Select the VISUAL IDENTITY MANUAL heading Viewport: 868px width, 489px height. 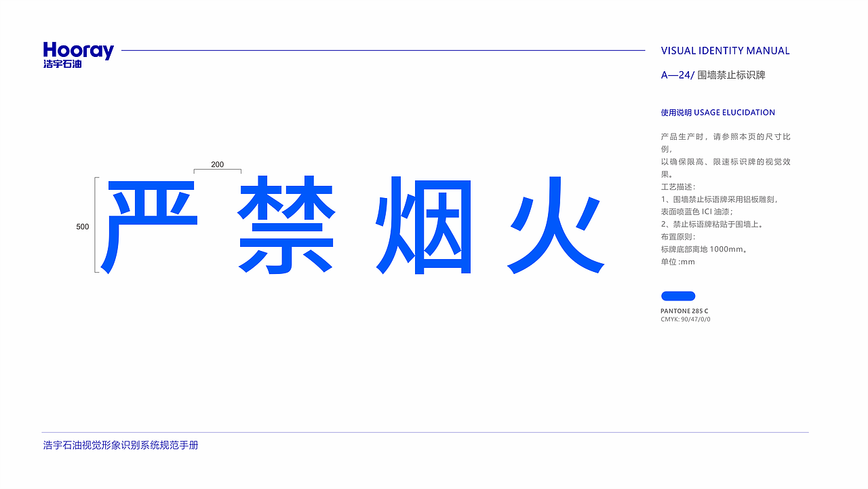(726, 50)
